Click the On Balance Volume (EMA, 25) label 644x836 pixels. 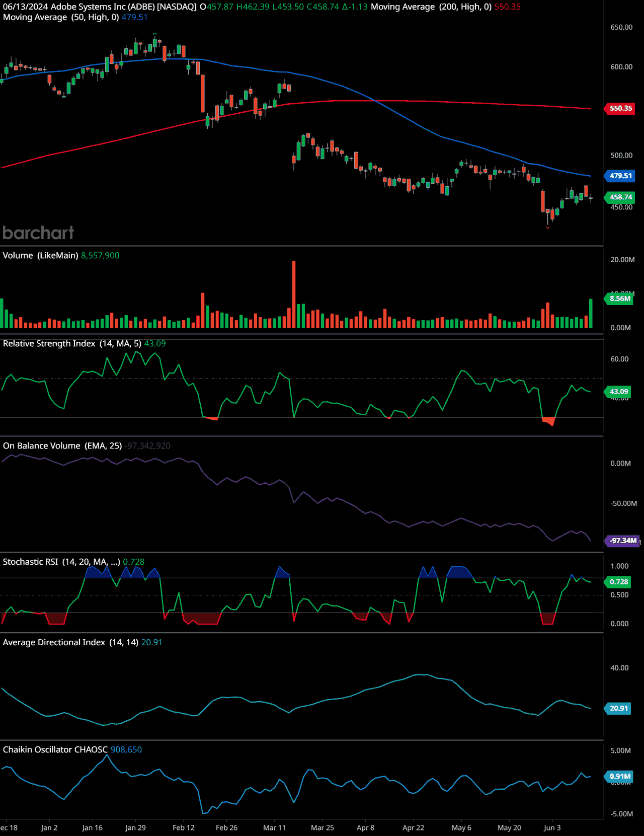(x=62, y=446)
